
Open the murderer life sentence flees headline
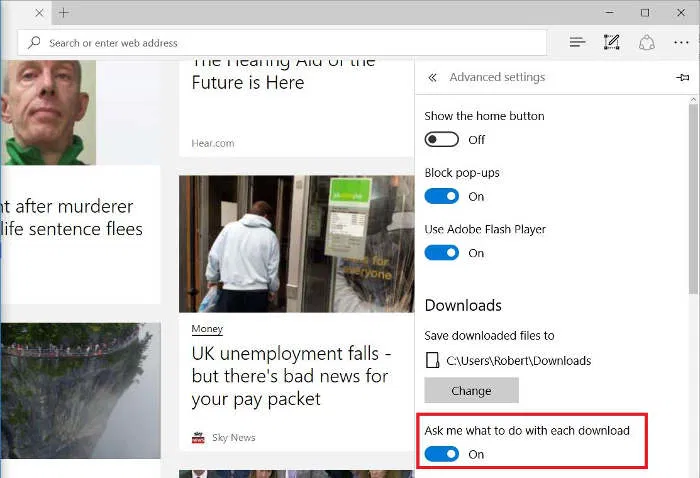tap(71, 218)
